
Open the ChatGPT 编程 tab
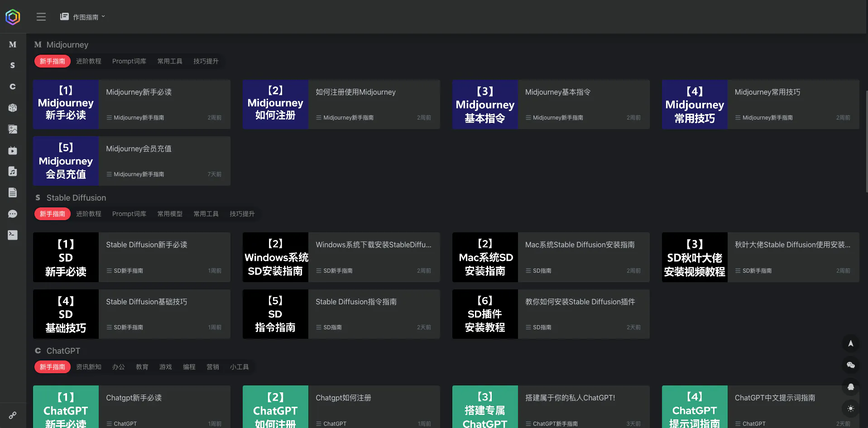(x=189, y=367)
